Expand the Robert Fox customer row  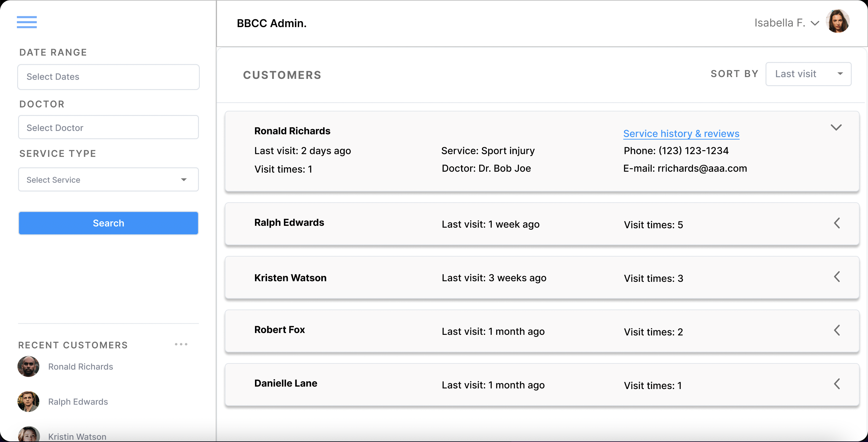coord(837,330)
